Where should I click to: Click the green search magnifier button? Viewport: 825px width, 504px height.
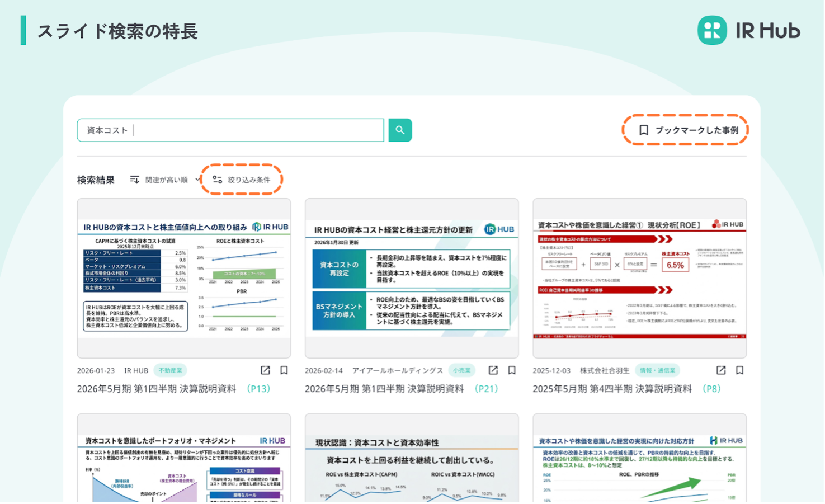coord(400,130)
